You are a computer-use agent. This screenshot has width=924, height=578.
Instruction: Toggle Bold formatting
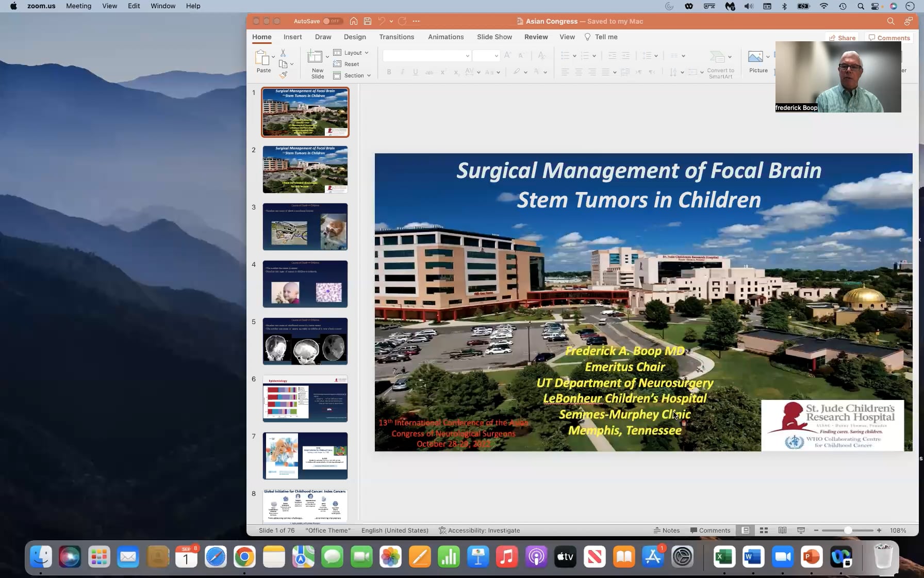389,72
